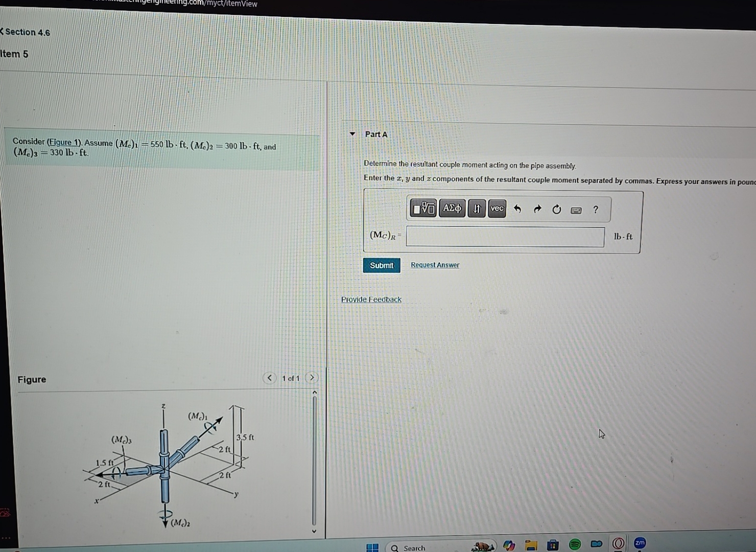Click the help question mark icon
The image size is (756, 552).
tap(595, 209)
